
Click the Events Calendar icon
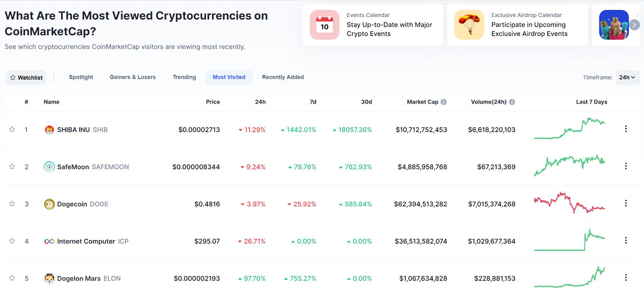(325, 25)
